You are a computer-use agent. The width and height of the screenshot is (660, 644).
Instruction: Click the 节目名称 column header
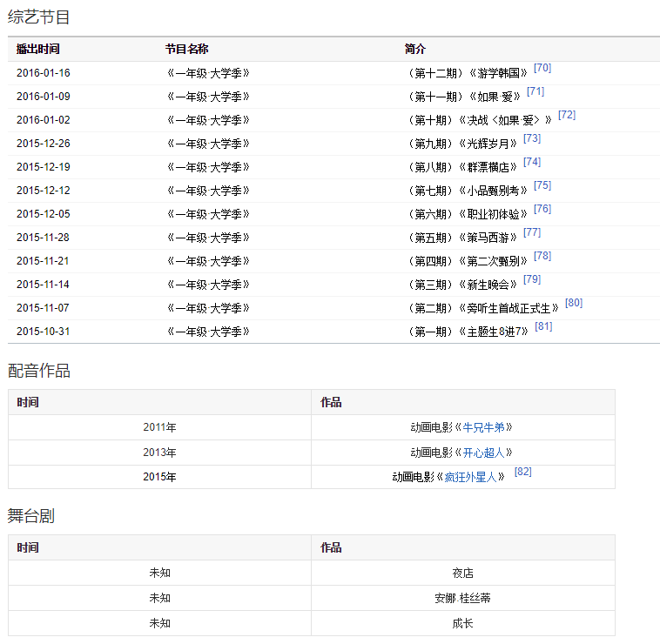[x=187, y=50]
